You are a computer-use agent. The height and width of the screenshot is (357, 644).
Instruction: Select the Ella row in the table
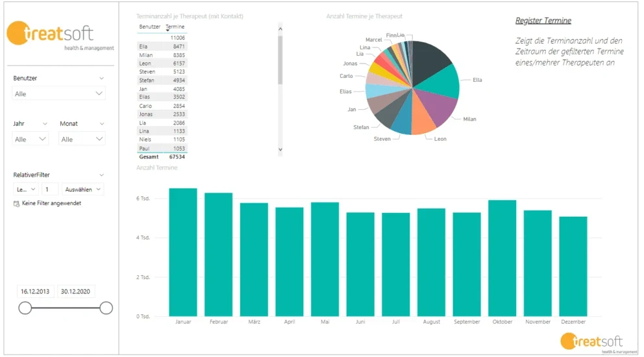(x=162, y=47)
